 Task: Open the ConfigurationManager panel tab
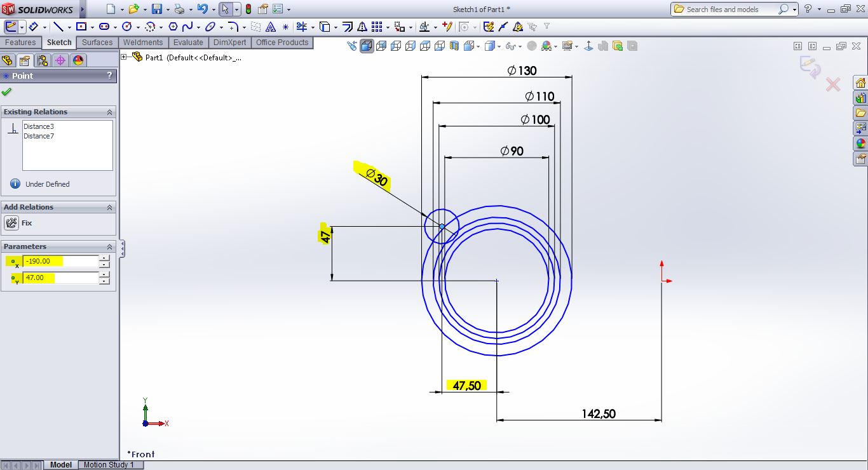click(43, 60)
